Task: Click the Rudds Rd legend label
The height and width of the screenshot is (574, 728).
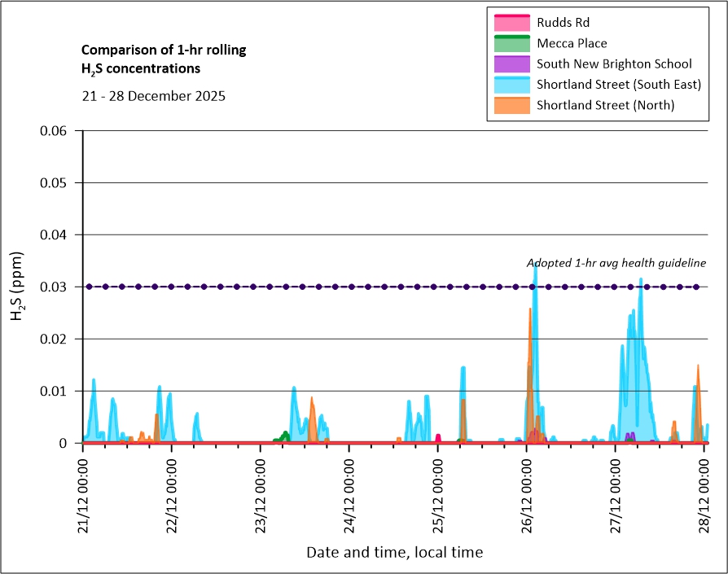Action: pyautogui.click(x=562, y=23)
